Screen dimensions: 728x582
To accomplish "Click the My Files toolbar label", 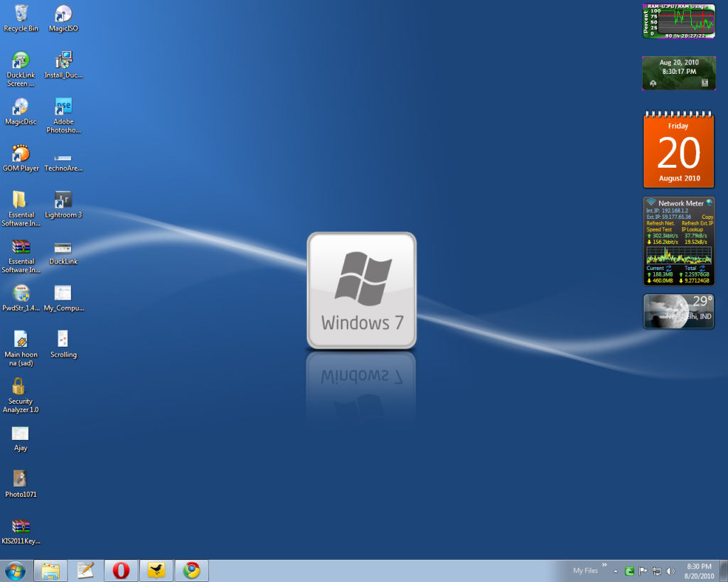I will click(586, 571).
